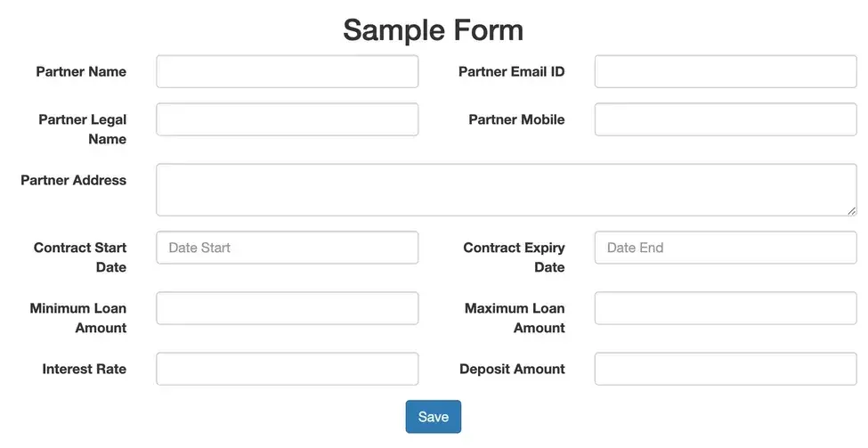Select the Partner Legal Name field

point(287,120)
